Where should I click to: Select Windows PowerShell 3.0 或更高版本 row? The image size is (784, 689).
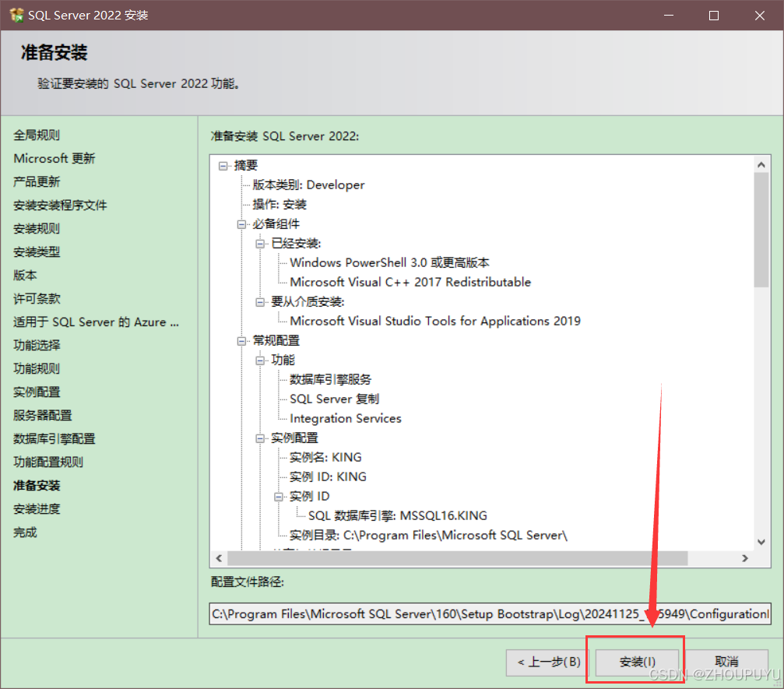click(x=389, y=263)
